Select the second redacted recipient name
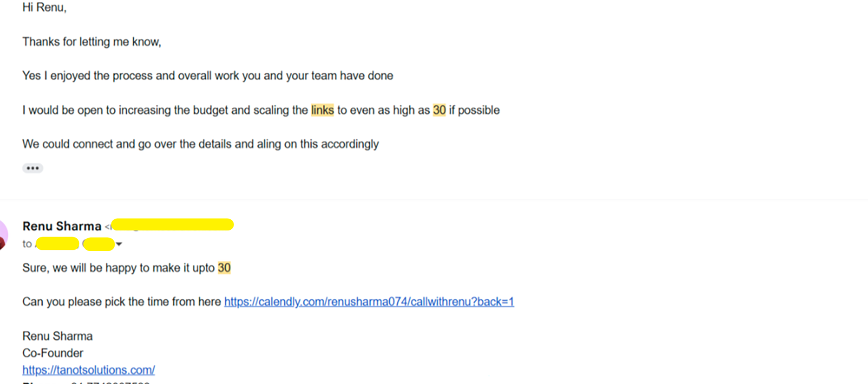Viewport: 868px width, 384px height. coord(99,244)
